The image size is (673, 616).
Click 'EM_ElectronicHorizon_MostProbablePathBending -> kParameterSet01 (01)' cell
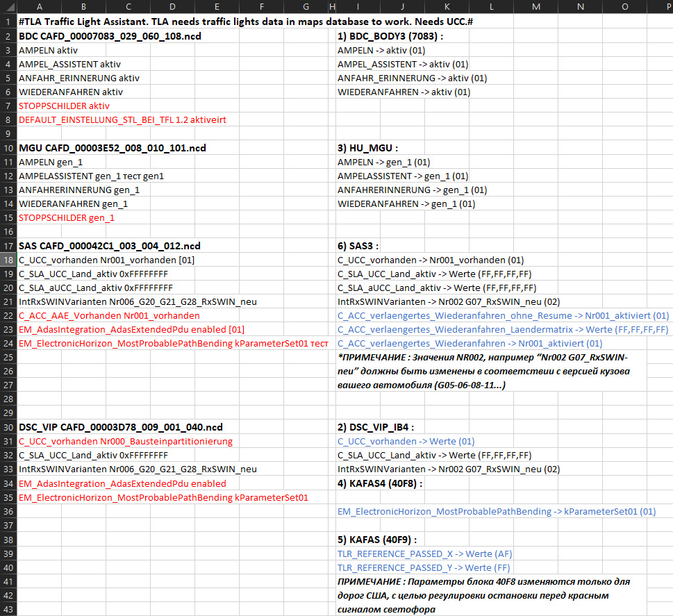pos(497,511)
